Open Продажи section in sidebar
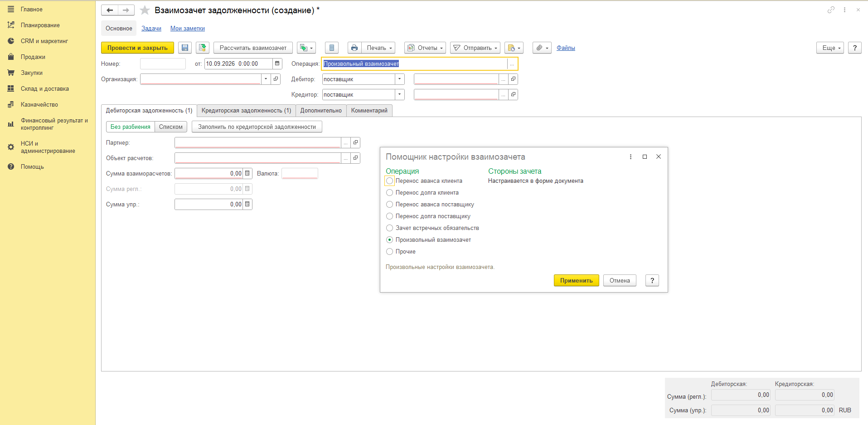This screenshot has width=868, height=425. point(33,57)
